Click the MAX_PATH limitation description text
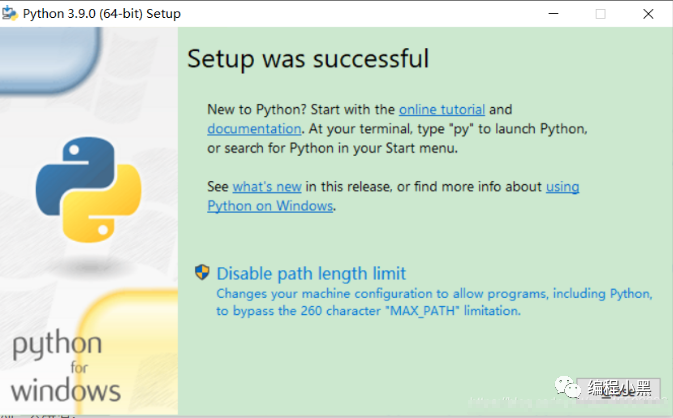The height and width of the screenshot is (418, 673). click(434, 302)
